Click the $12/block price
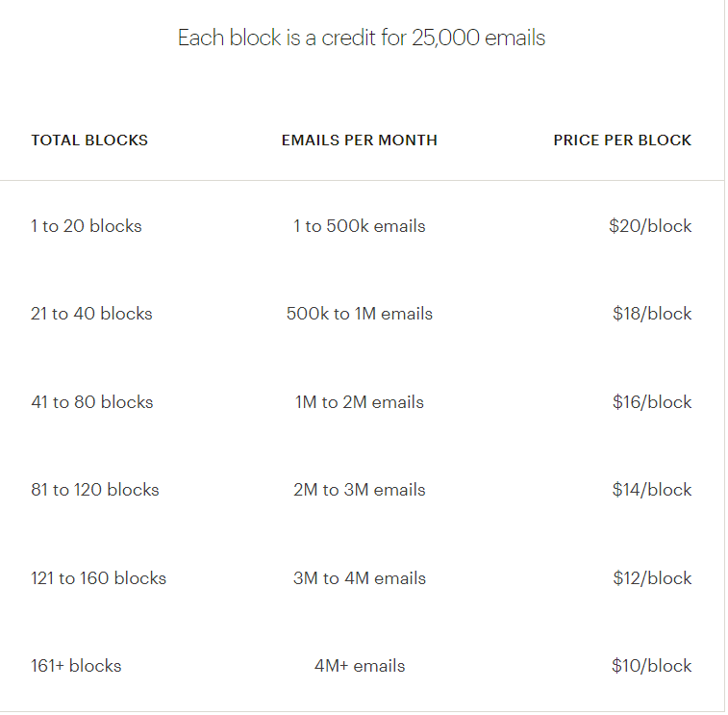The height and width of the screenshot is (715, 728). (x=652, y=578)
